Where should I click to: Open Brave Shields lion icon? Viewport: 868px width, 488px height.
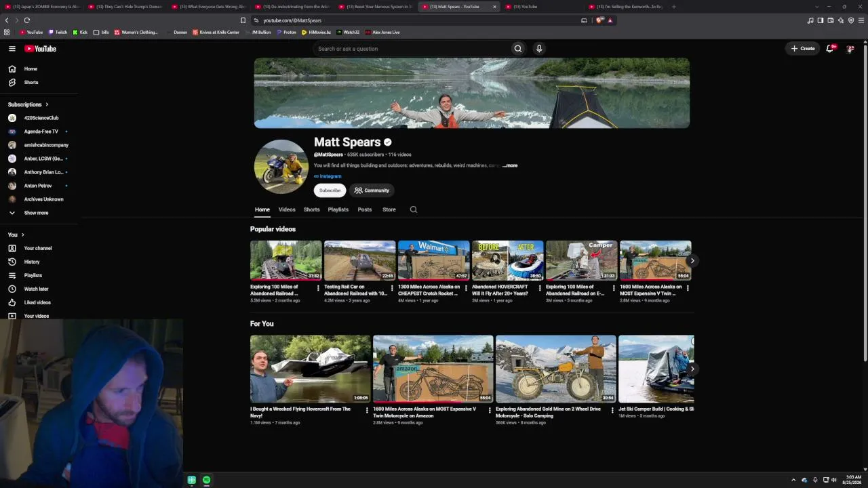click(599, 20)
